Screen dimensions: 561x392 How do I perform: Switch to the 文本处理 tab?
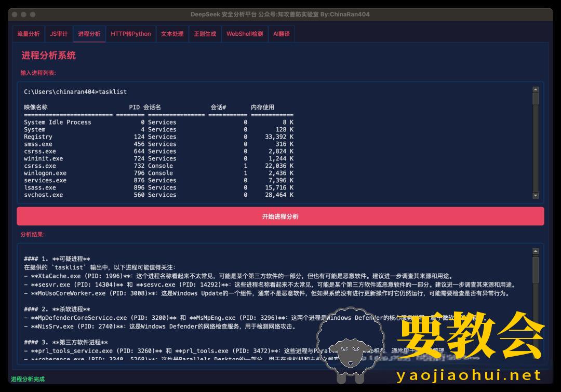coord(172,34)
